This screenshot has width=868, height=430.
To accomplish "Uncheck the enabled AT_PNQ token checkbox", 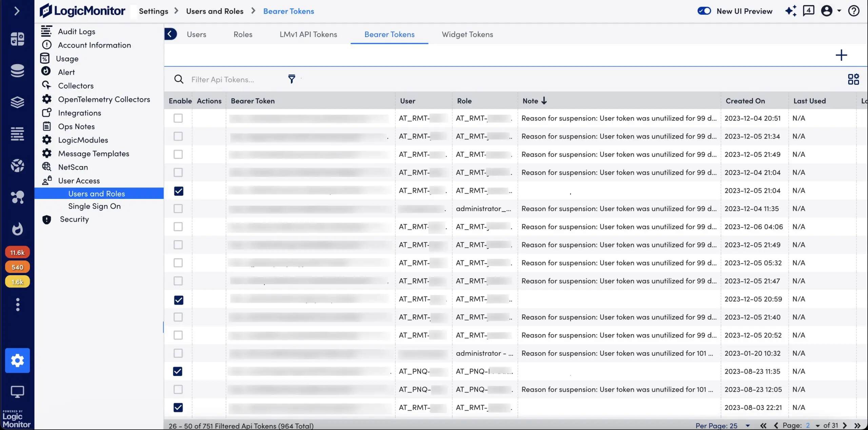I will (178, 371).
